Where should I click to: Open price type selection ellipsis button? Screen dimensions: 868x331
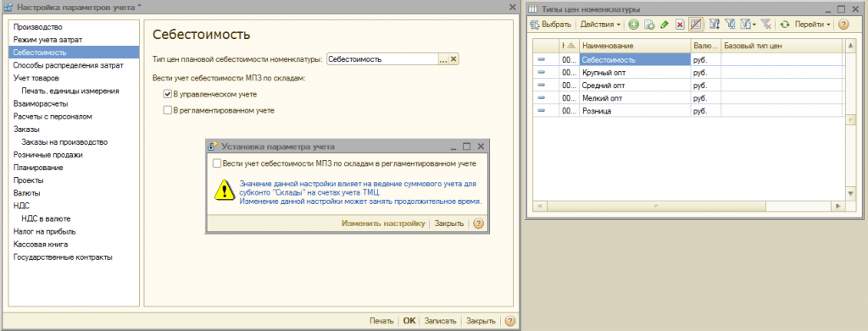443,59
